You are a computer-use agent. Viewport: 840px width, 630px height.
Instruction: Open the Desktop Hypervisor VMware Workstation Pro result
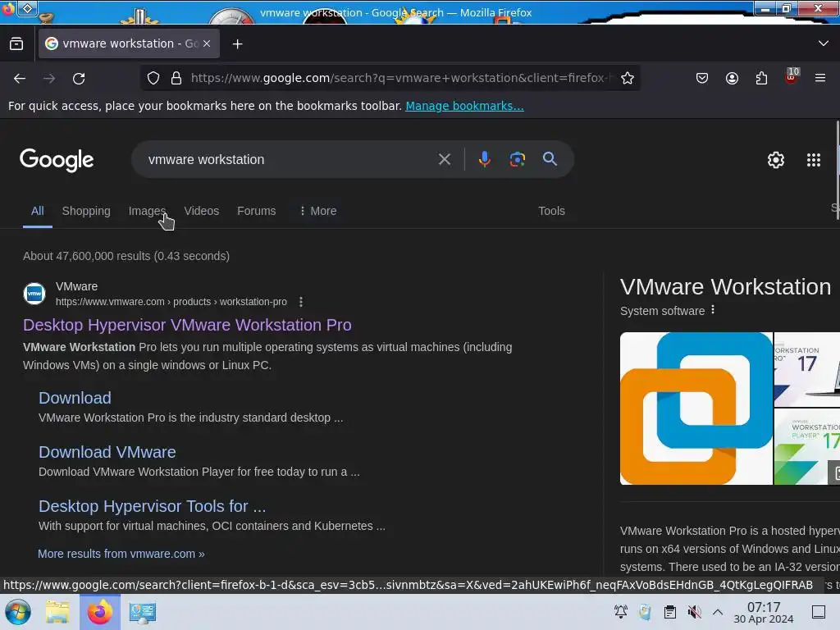pos(187,325)
